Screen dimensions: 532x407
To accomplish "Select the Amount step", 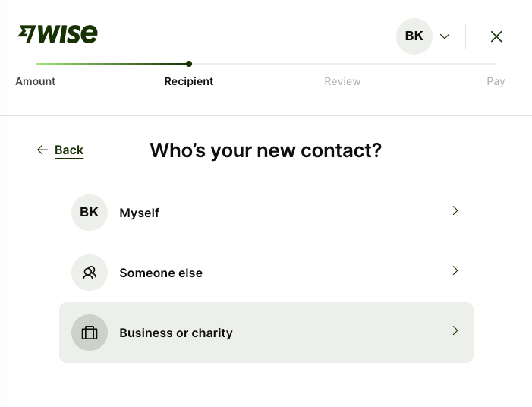I will click(x=36, y=81).
